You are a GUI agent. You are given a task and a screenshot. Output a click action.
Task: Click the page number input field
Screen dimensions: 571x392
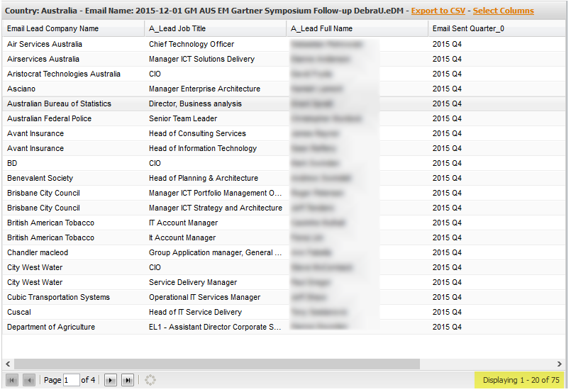72,381
